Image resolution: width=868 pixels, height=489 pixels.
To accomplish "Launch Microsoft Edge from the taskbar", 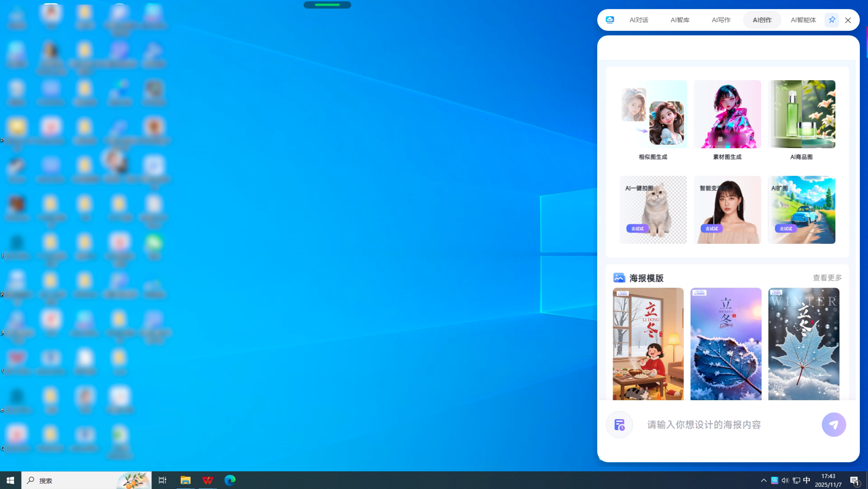I will (x=230, y=480).
